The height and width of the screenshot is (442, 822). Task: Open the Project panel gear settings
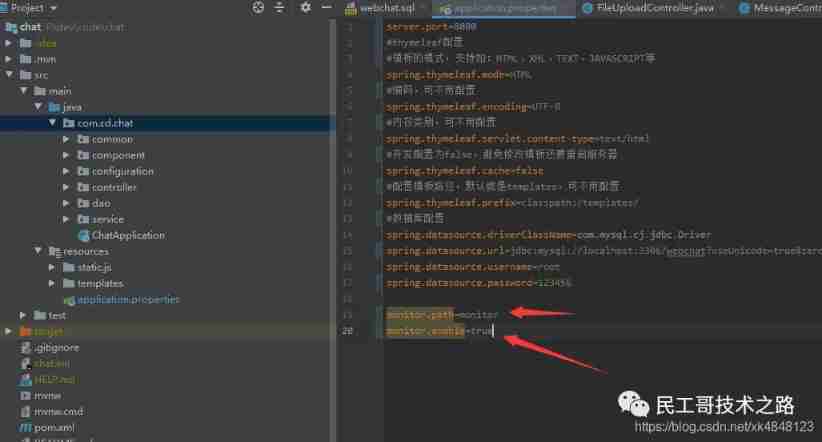[x=306, y=7]
